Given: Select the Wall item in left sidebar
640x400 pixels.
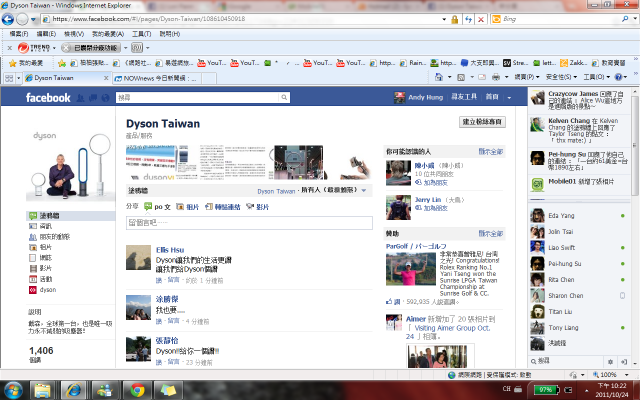Looking at the screenshot, I should pos(71,216).
